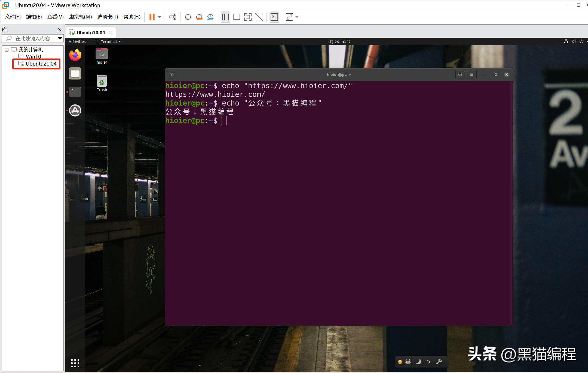The image size is (588, 373).
Task: Open Ubuntu Software in the dock
Action: 75,110
